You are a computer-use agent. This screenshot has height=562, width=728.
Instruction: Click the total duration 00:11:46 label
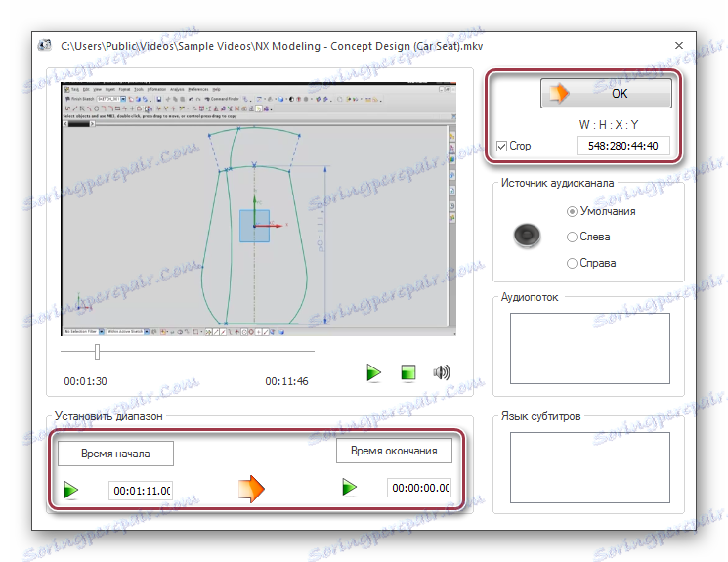click(286, 381)
